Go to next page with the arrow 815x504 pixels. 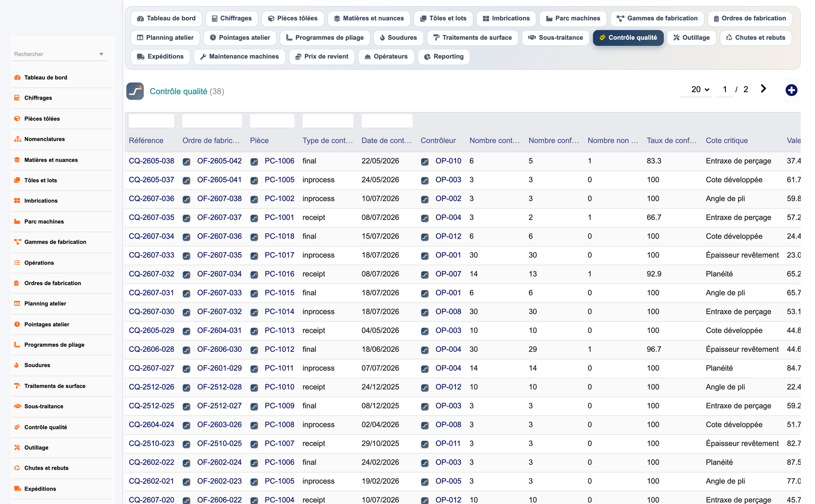click(x=763, y=89)
